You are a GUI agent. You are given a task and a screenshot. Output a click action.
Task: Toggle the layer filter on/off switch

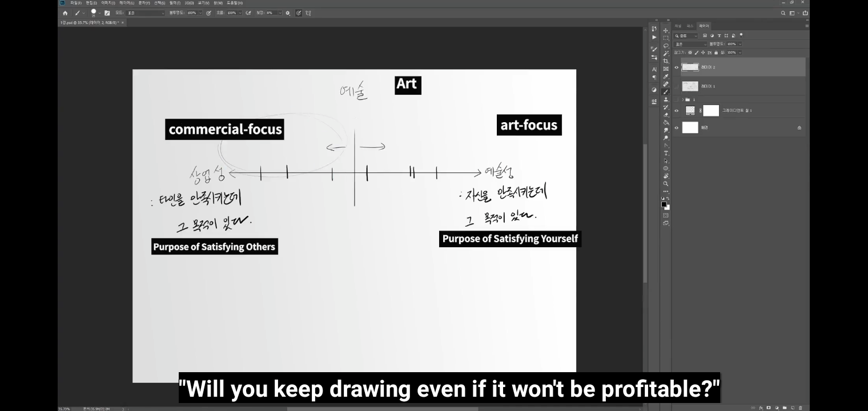(x=741, y=35)
